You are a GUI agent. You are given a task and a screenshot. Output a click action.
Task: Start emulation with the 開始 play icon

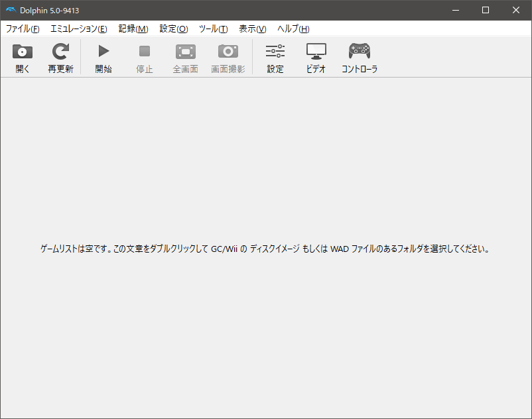[103, 51]
